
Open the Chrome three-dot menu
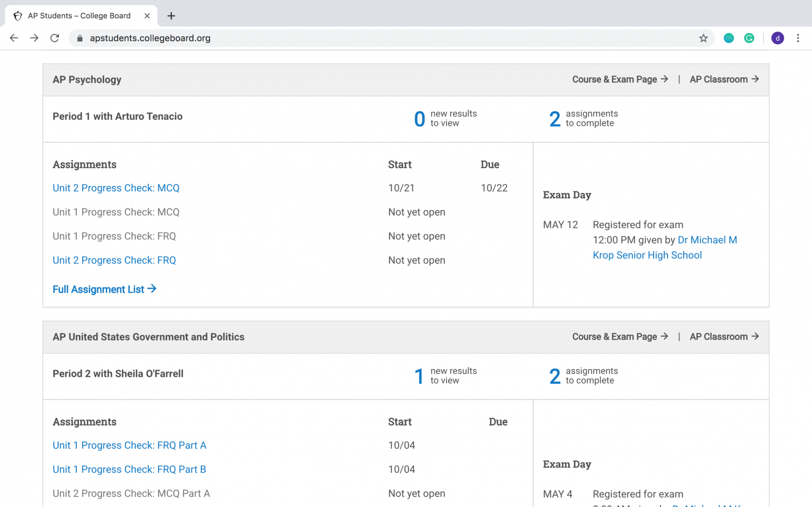(x=798, y=38)
